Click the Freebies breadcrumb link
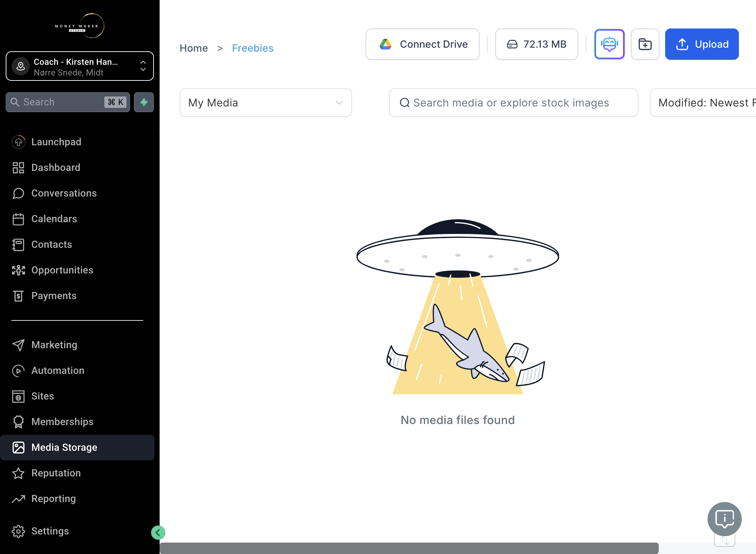This screenshot has width=756, height=554. [253, 48]
